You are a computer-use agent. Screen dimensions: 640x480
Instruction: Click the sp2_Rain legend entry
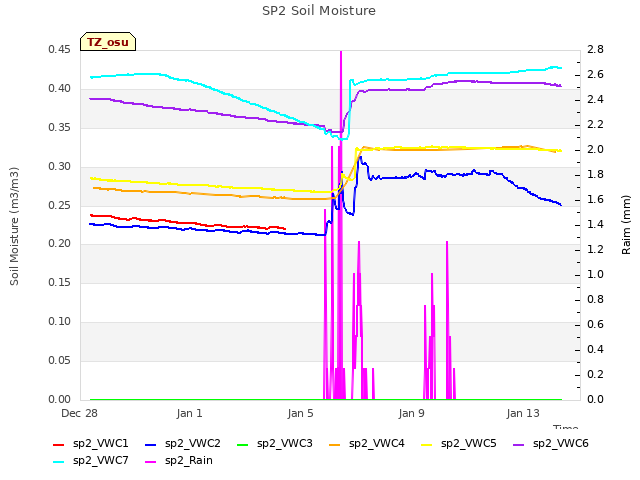[179, 461]
